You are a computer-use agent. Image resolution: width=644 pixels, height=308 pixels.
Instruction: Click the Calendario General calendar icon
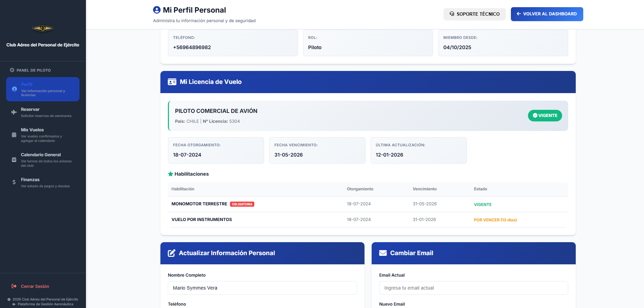point(14,160)
